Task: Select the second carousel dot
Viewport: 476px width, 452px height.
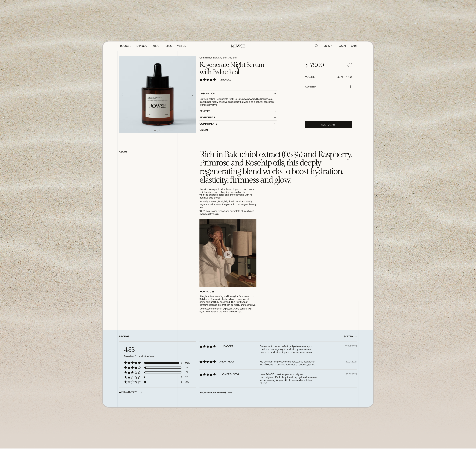Action: 157,130
